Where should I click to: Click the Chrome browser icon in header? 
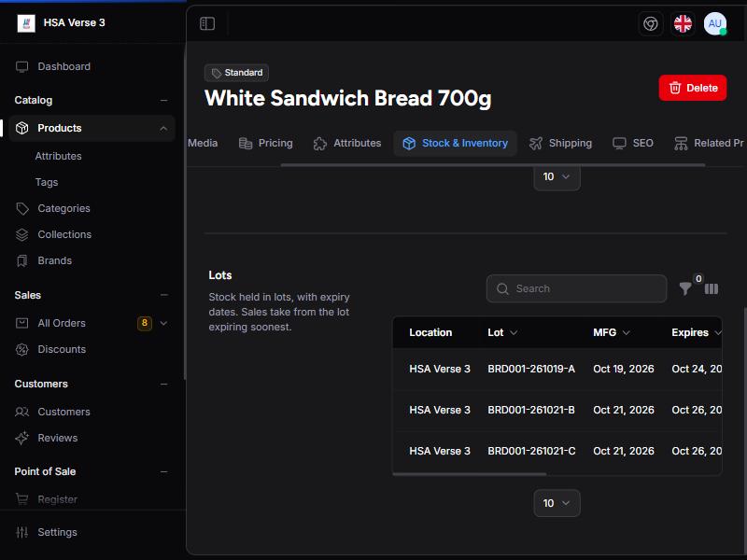(x=650, y=23)
